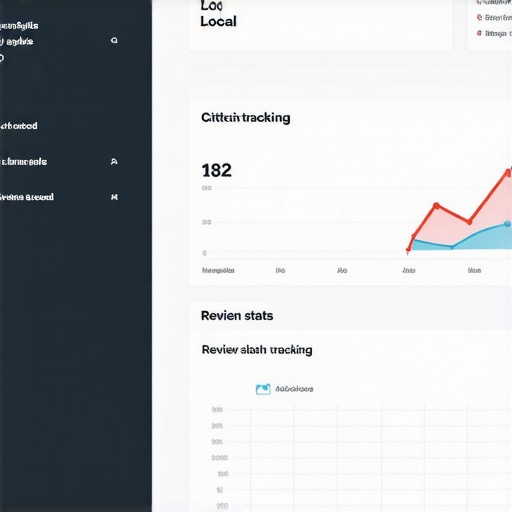This screenshot has width=512, height=512.
Task: Open the bottom sidebar menu item
Action: point(27,197)
